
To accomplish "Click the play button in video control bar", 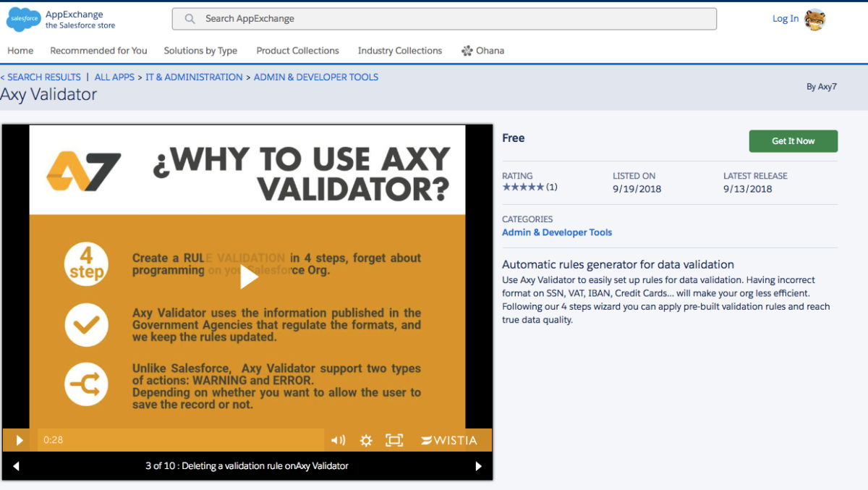I will pos(20,440).
